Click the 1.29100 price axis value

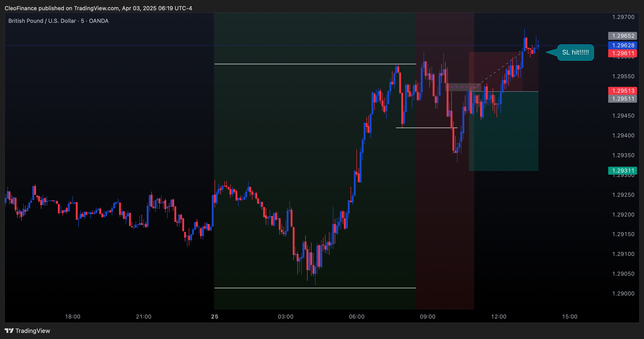pyautogui.click(x=623, y=254)
